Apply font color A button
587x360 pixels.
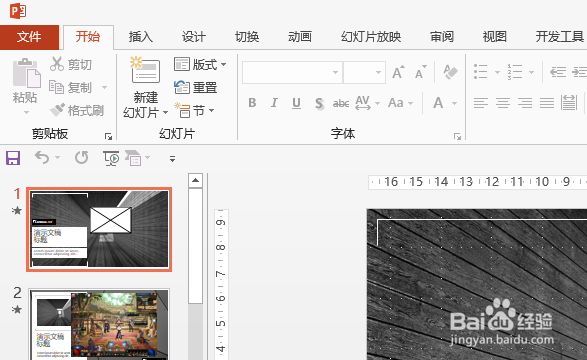(438, 103)
